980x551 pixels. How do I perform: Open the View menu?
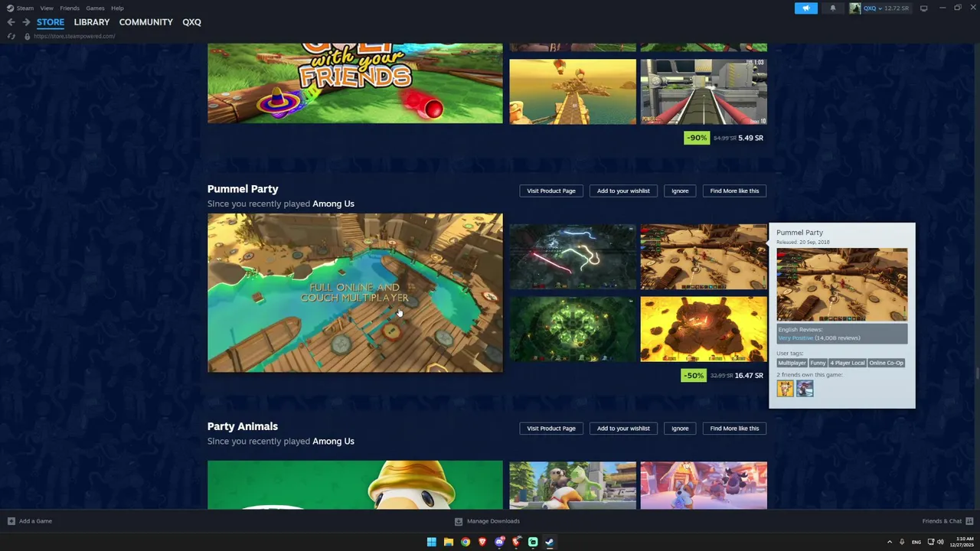(47, 8)
